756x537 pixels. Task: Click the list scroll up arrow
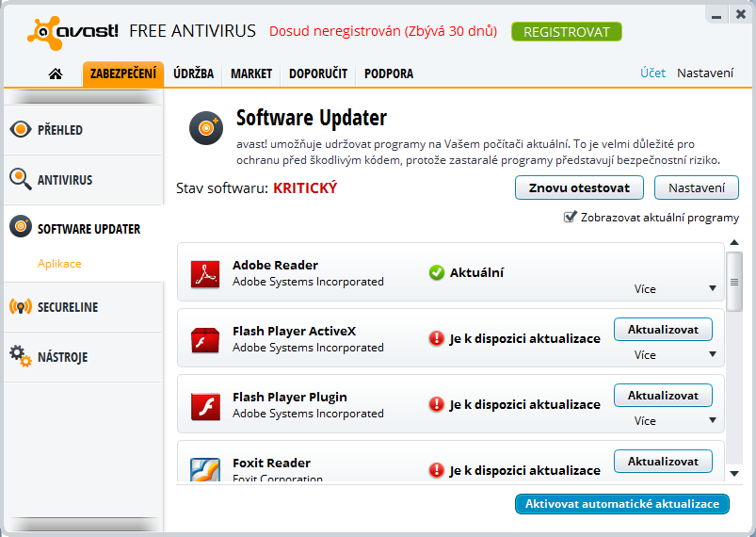[x=734, y=242]
